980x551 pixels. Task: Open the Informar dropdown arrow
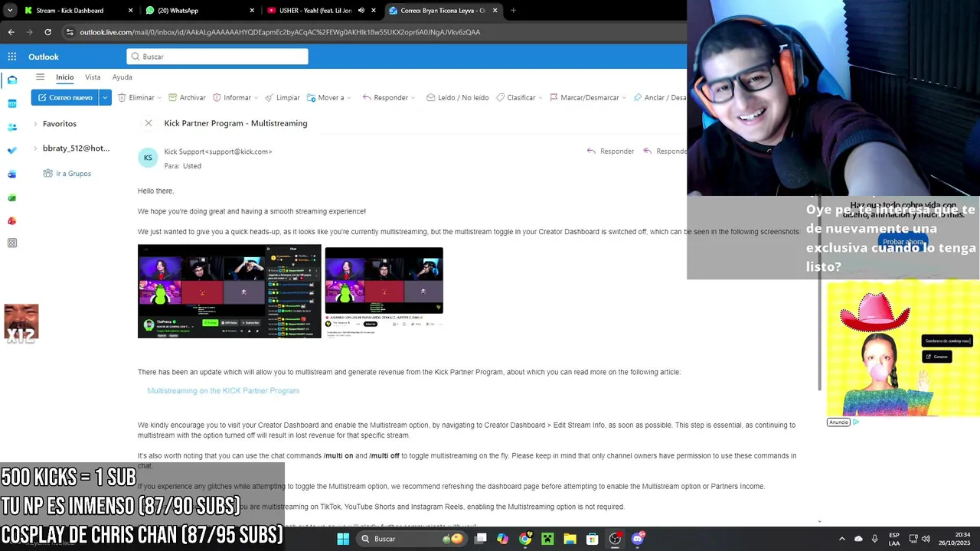coord(256,98)
